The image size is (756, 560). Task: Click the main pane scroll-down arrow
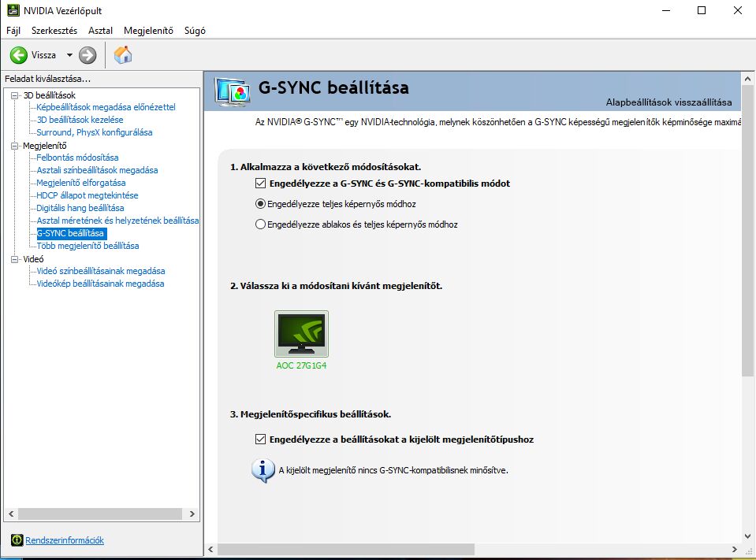(x=748, y=536)
